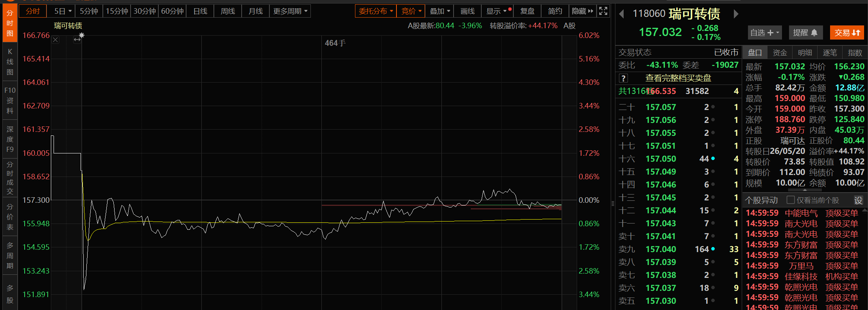Toggle fullscreen chart icon
Screen dimensions: 868x310
click(603, 11)
